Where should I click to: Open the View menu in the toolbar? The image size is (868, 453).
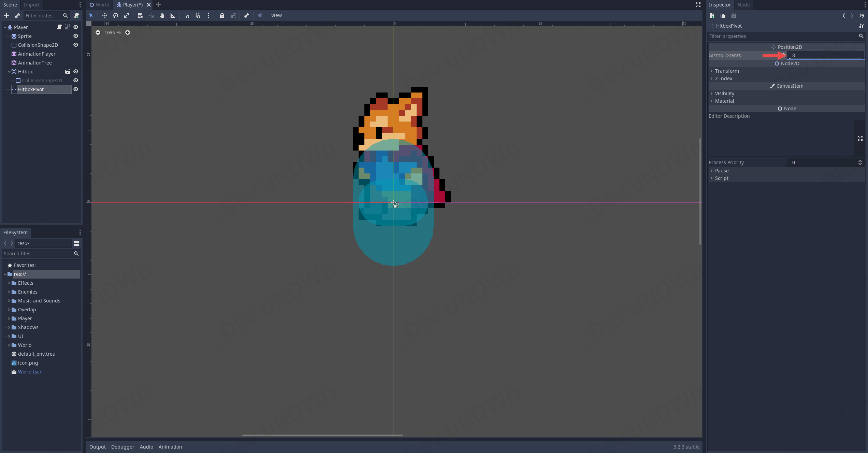276,15
